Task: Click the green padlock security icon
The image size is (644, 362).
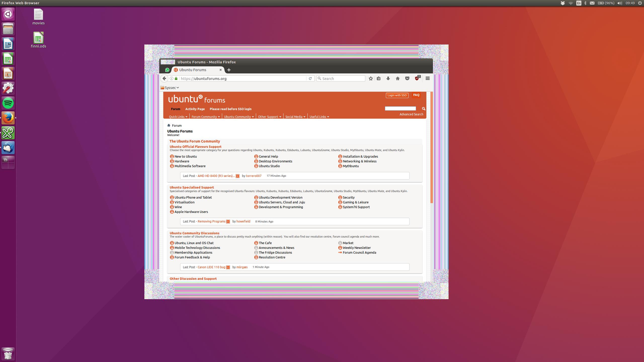Action: [176, 78]
